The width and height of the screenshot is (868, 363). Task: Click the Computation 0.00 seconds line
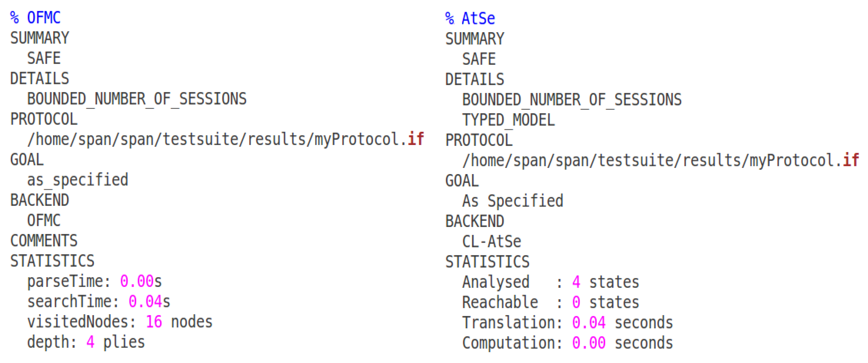tap(568, 343)
